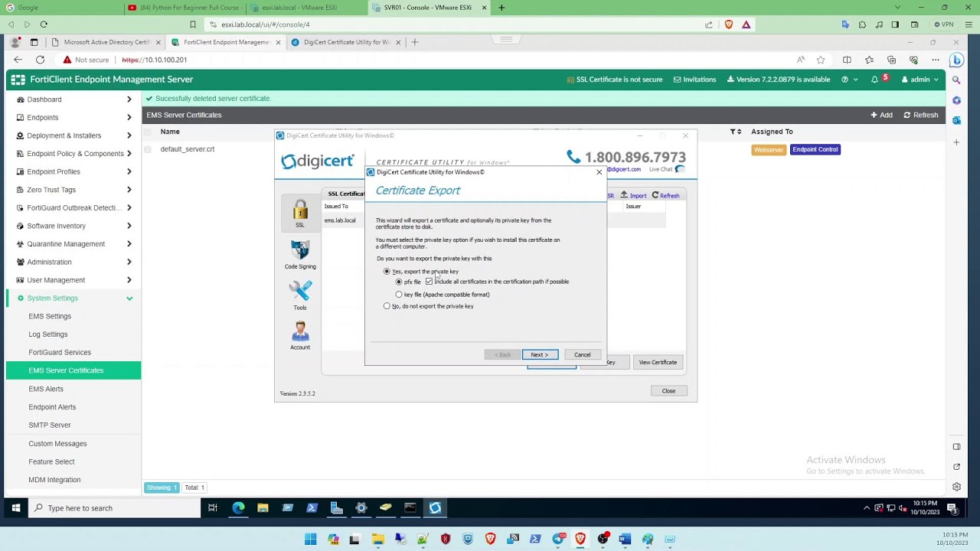Open Brave browser from host taskbar

click(x=580, y=540)
